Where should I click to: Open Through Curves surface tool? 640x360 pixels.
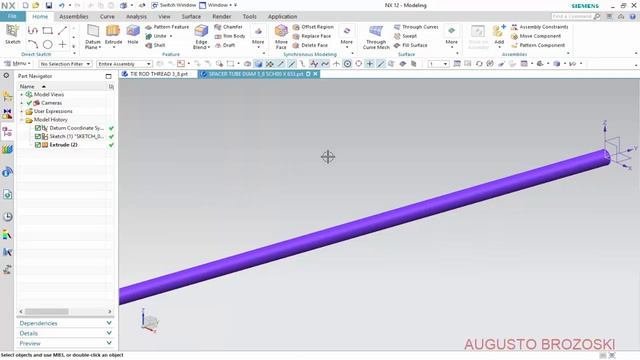[416, 27]
